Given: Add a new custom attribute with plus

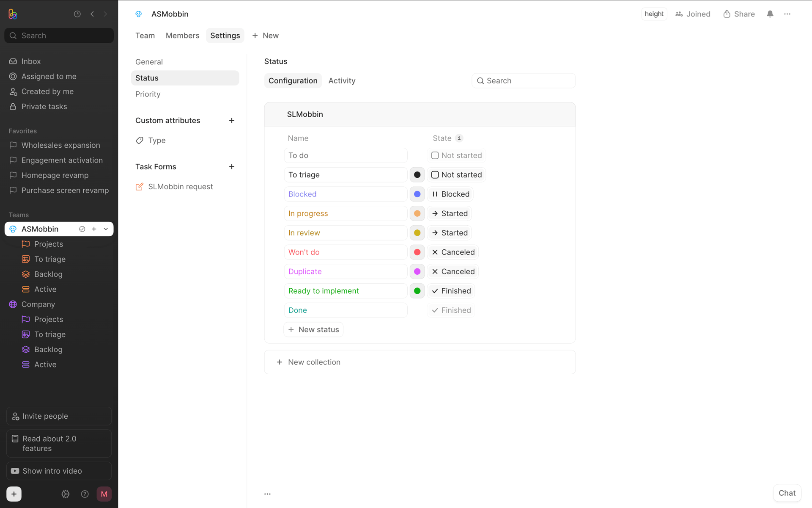Looking at the screenshot, I should tap(232, 121).
